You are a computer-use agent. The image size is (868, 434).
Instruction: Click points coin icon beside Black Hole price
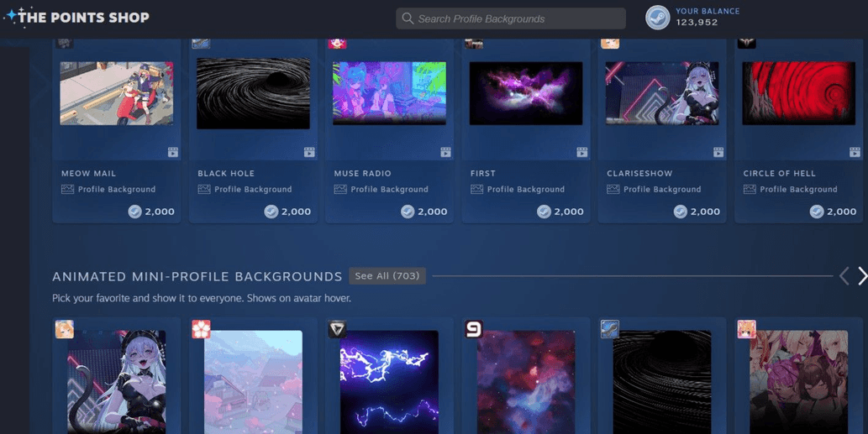click(x=271, y=212)
